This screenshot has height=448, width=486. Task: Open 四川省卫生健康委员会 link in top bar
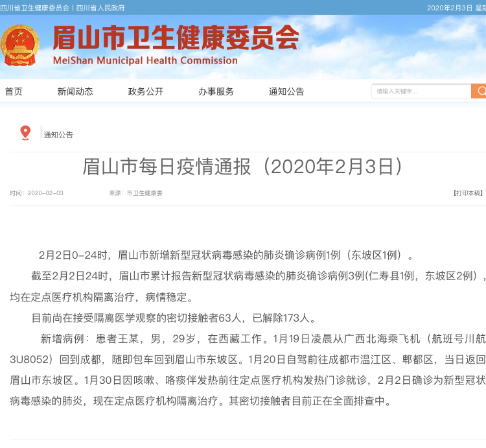[34, 8]
